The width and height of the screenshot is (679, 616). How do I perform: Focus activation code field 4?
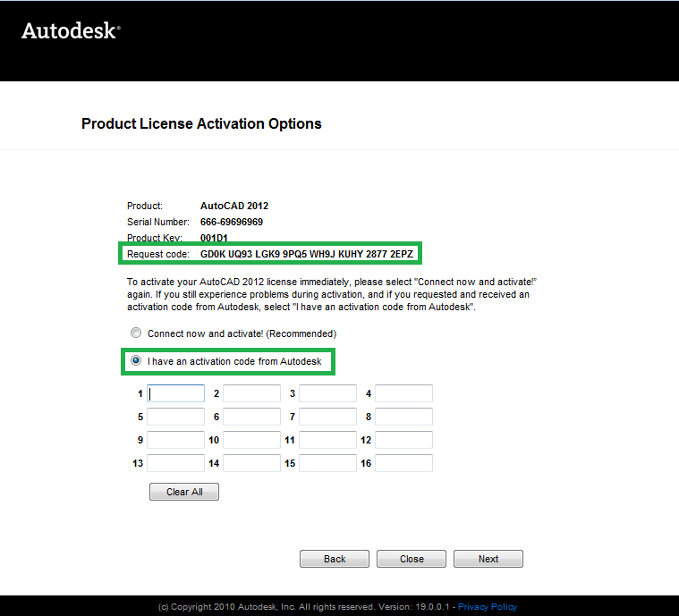coord(404,393)
